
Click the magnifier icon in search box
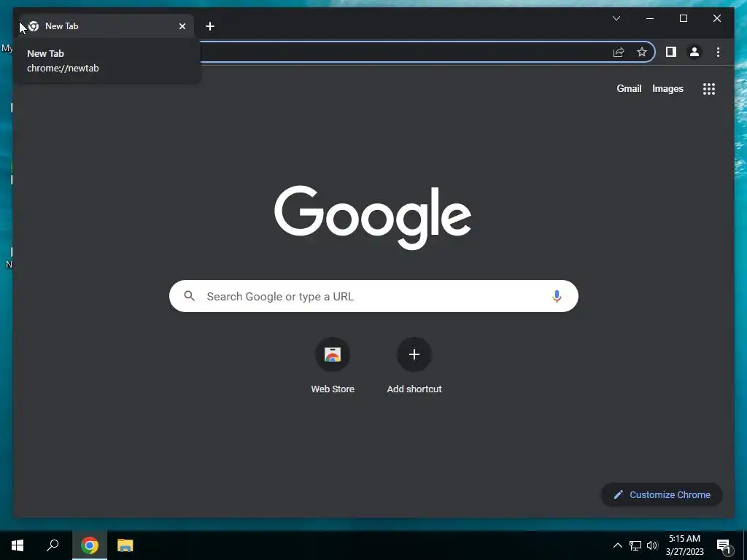[x=189, y=296]
